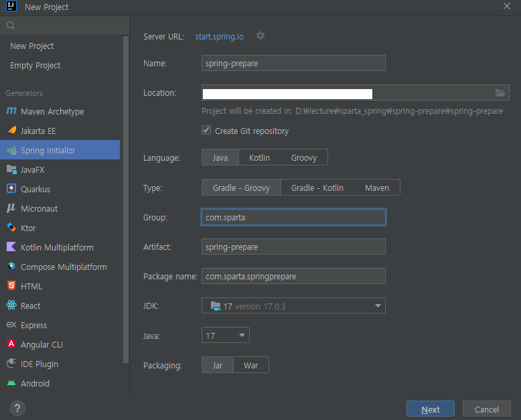521x420 pixels.
Task: Click the Spring Initializr leaf icon
Action: (11, 150)
